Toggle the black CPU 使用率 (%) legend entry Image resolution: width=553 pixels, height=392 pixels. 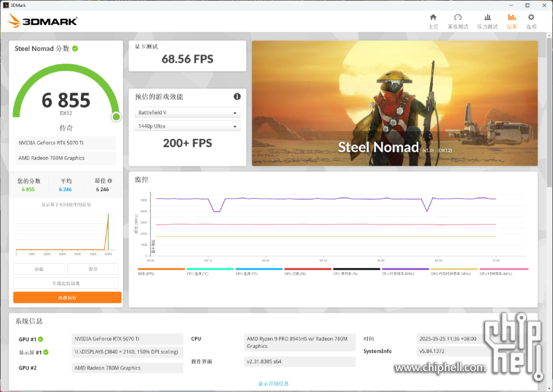[357, 271]
